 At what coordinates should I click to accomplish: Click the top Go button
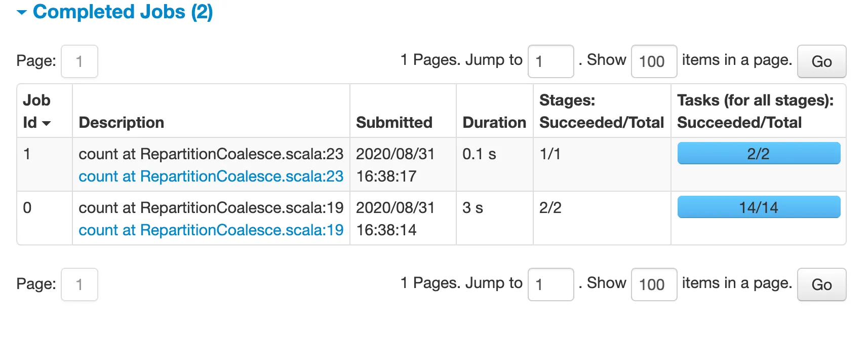tap(821, 61)
